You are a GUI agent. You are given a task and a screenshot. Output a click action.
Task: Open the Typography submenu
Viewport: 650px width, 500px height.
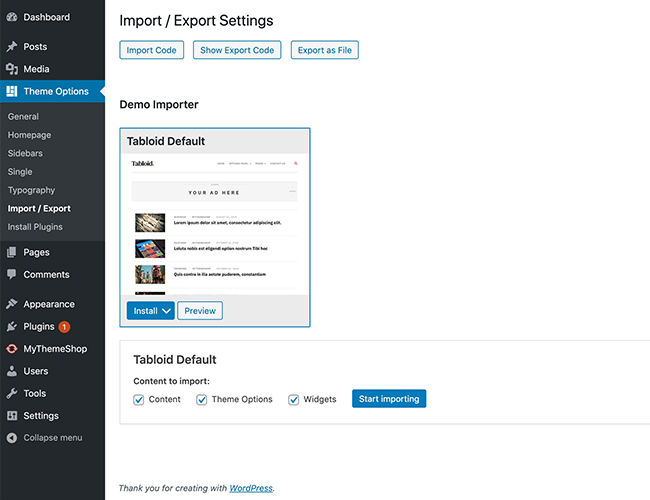coord(32,190)
